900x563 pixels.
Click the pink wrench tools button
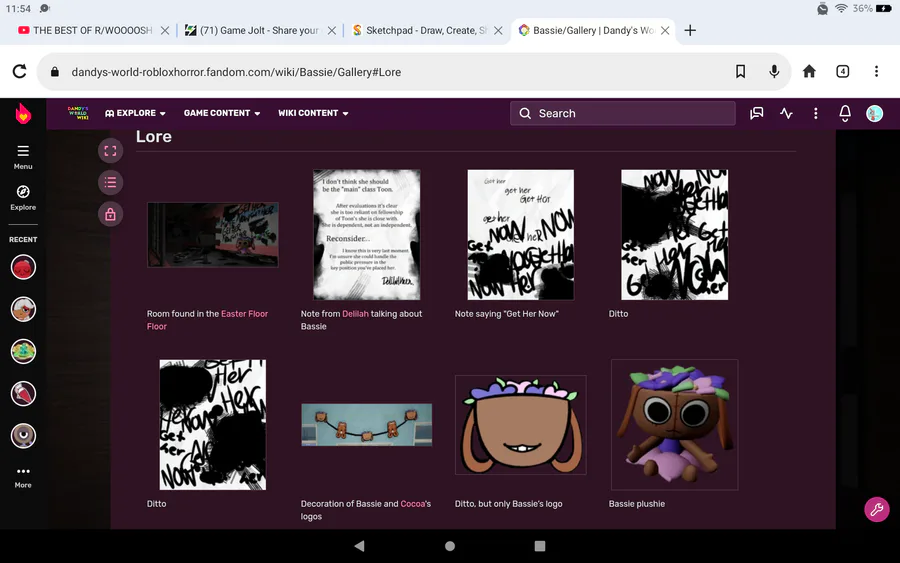point(876,509)
